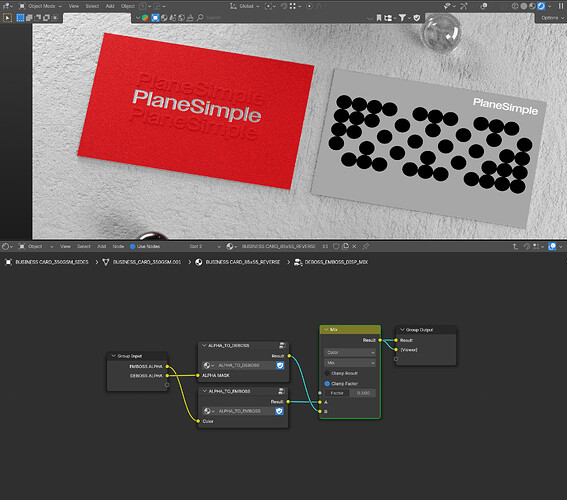The height and width of the screenshot is (500, 567).
Task: Click the search magnifier icon
Action: coord(200,17)
